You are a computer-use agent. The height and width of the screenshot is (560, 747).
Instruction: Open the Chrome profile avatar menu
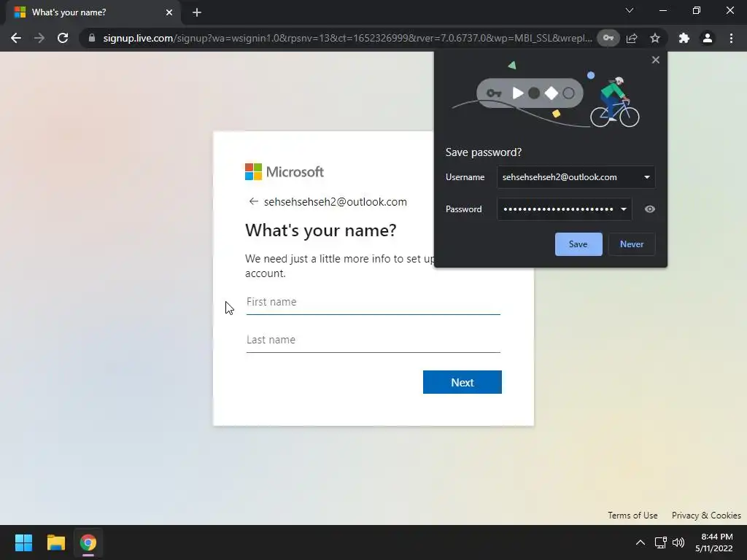click(x=708, y=38)
